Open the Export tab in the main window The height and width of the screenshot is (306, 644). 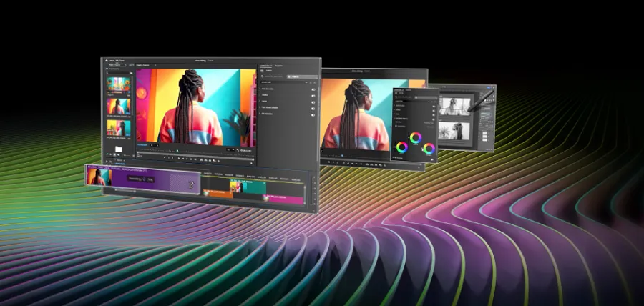122,61
